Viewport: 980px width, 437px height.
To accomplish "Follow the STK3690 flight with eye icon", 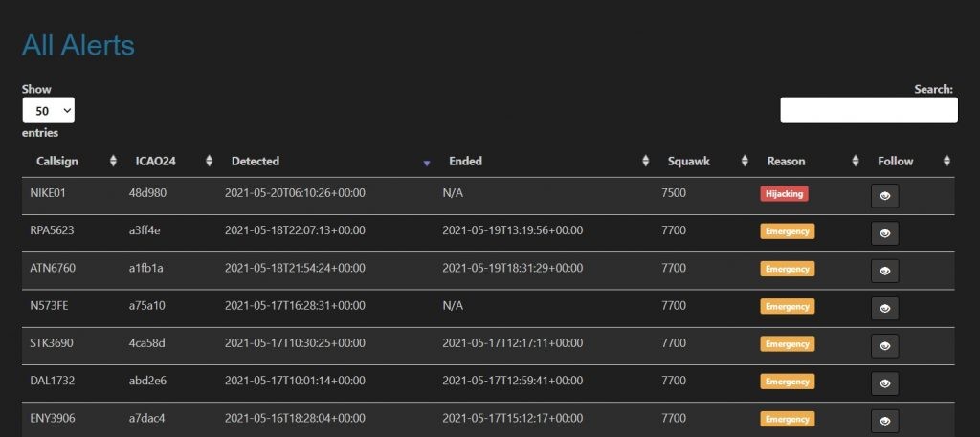I will point(884,346).
